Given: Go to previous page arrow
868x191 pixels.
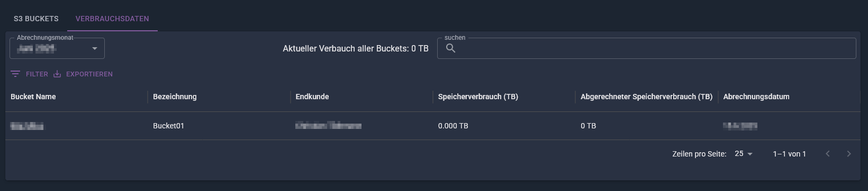Looking at the screenshot, I should click(x=828, y=154).
